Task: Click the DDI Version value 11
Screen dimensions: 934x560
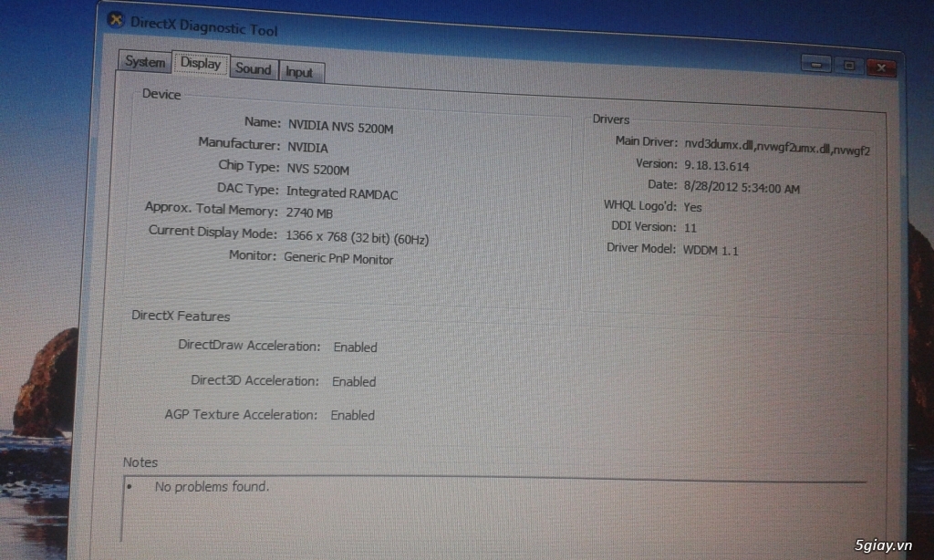Action: click(690, 228)
